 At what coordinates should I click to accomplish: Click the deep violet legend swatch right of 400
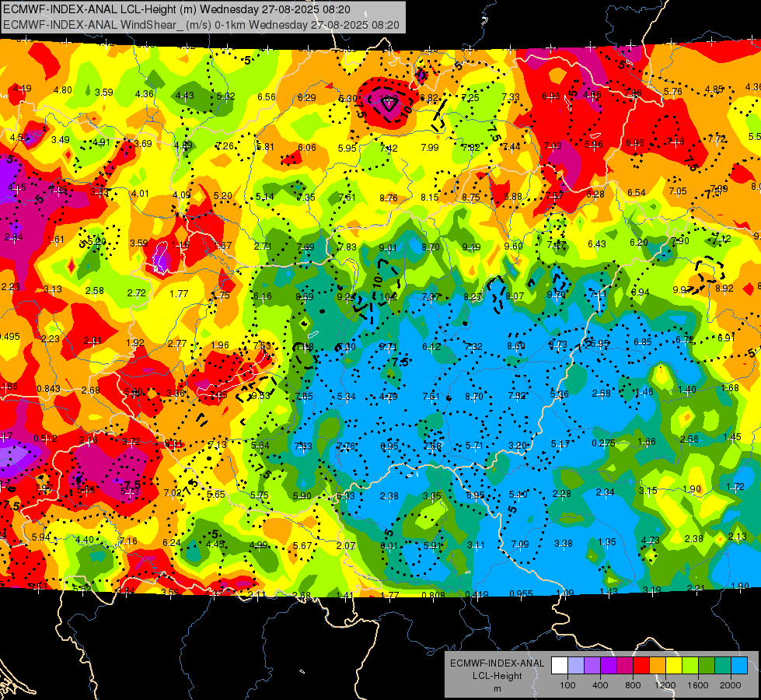[x=609, y=666]
